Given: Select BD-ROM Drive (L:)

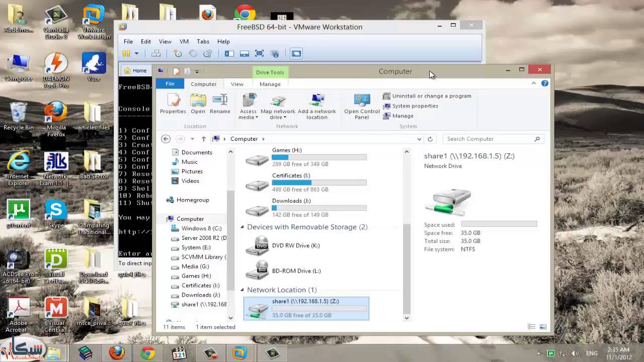Looking at the screenshot, I should click(306, 270).
